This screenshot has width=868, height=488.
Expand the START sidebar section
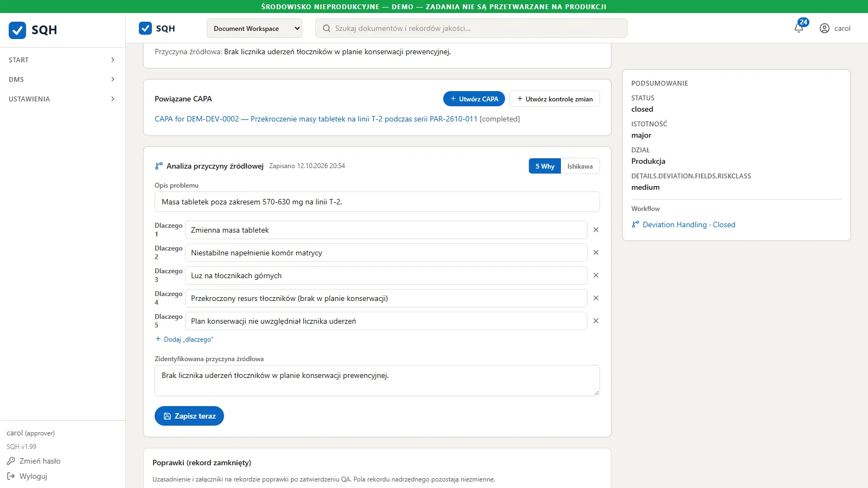pyautogui.click(x=62, y=60)
